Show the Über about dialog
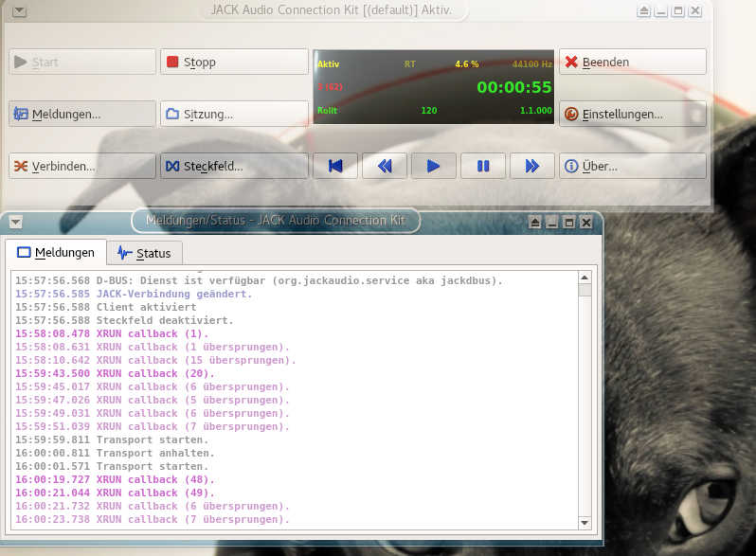The width and height of the screenshot is (756, 556). (632, 166)
